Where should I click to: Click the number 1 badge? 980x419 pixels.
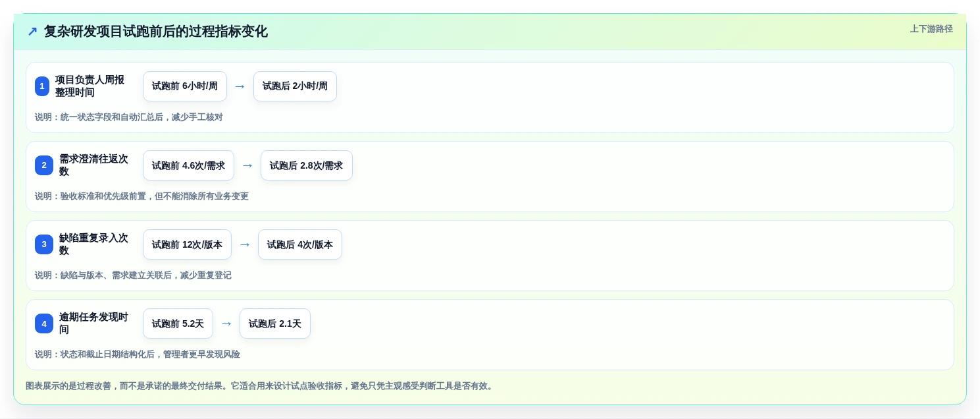(x=42, y=86)
